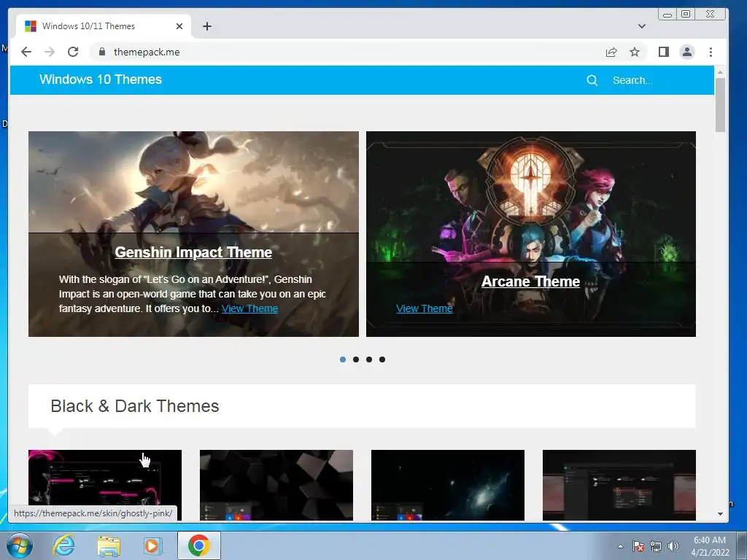Screen dimensions: 747x560
Task: Open the browser side panel
Action: 664,52
